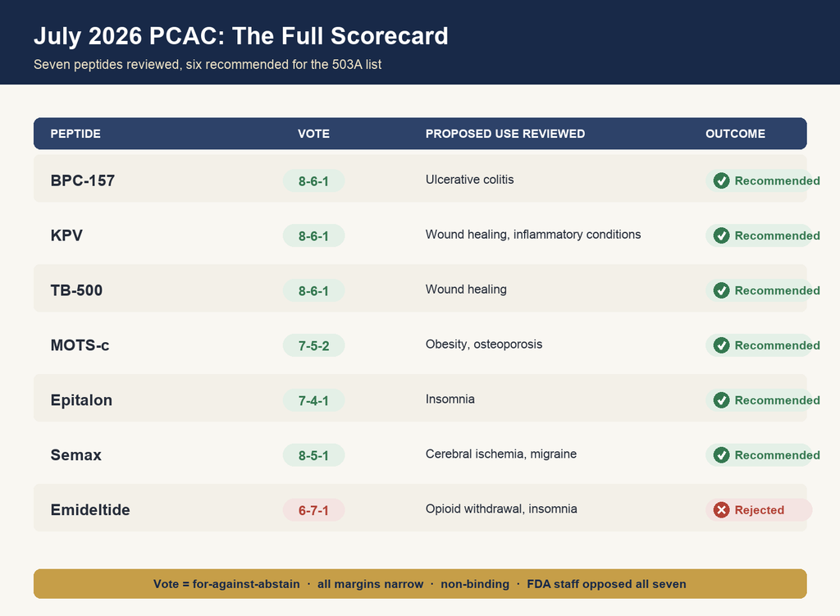The image size is (840, 616).
Task: Click the checkmark icon in Semax row
Action: point(721,455)
